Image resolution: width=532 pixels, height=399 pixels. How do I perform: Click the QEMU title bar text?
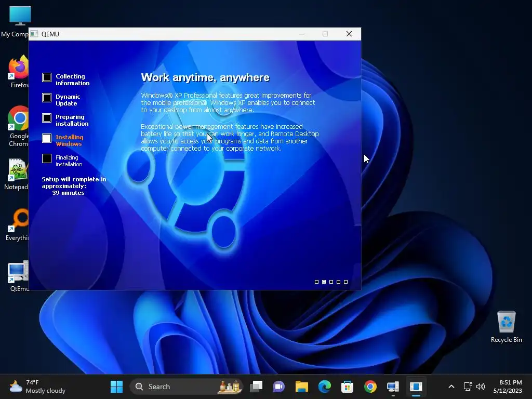pos(50,34)
